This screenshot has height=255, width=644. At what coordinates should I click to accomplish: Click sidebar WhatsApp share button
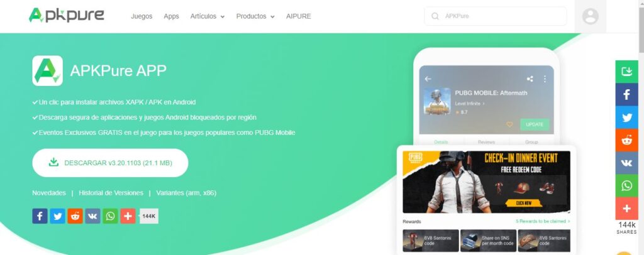pyautogui.click(x=627, y=186)
